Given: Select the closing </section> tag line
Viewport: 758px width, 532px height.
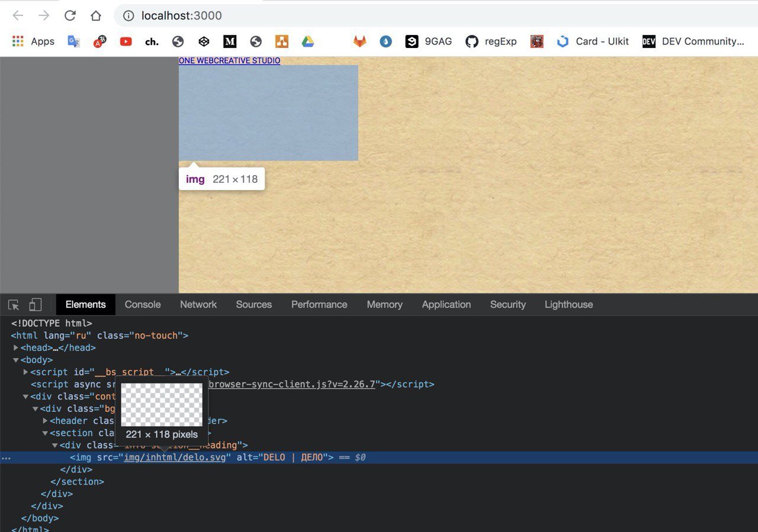Looking at the screenshot, I should (x=77, y=482).
